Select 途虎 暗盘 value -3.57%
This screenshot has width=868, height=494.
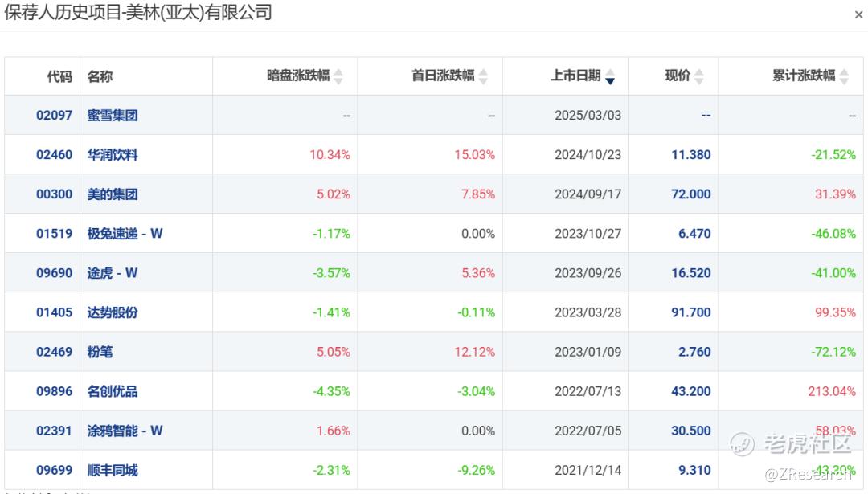tap(332, 273)
